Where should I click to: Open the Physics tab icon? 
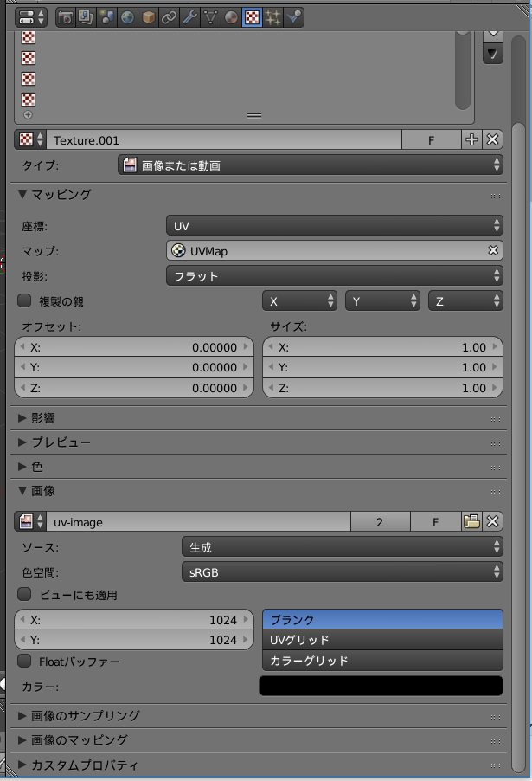point(293,17)
